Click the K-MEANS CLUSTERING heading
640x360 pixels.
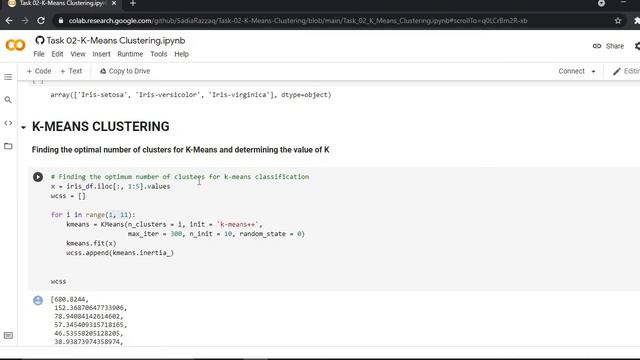pyautogui.click(x=100, y=127)
